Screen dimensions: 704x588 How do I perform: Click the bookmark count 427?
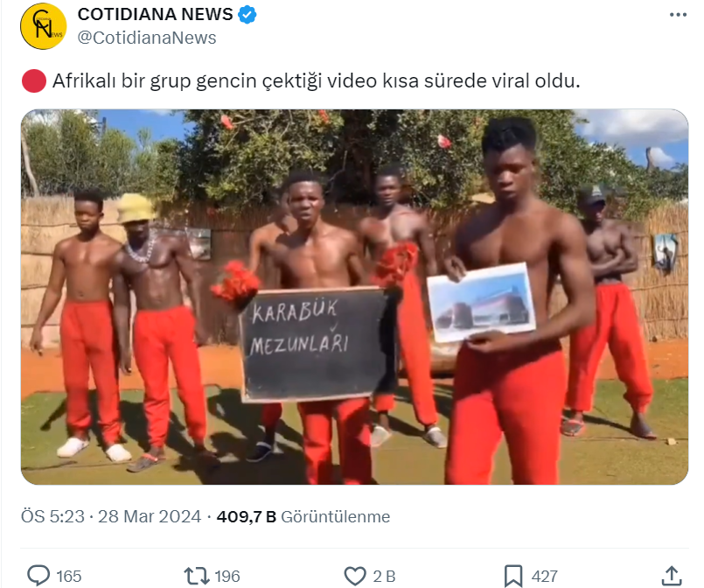[545, 577]
